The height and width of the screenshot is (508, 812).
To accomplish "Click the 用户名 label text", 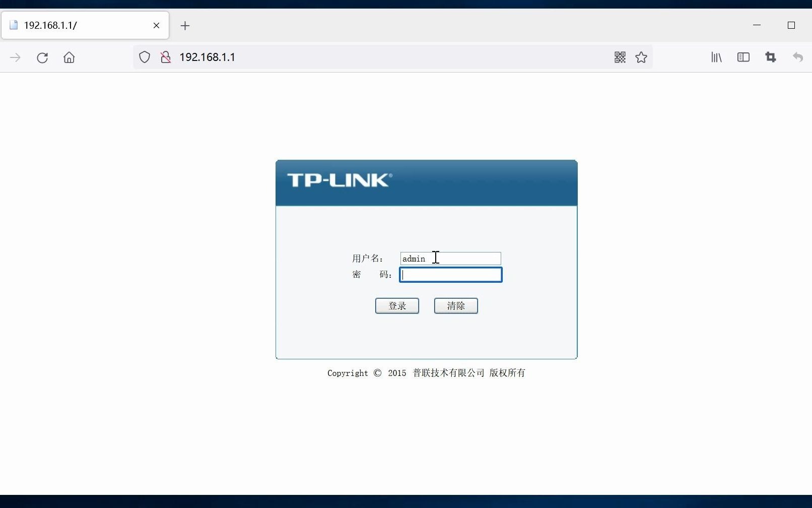I will [368, 259].
